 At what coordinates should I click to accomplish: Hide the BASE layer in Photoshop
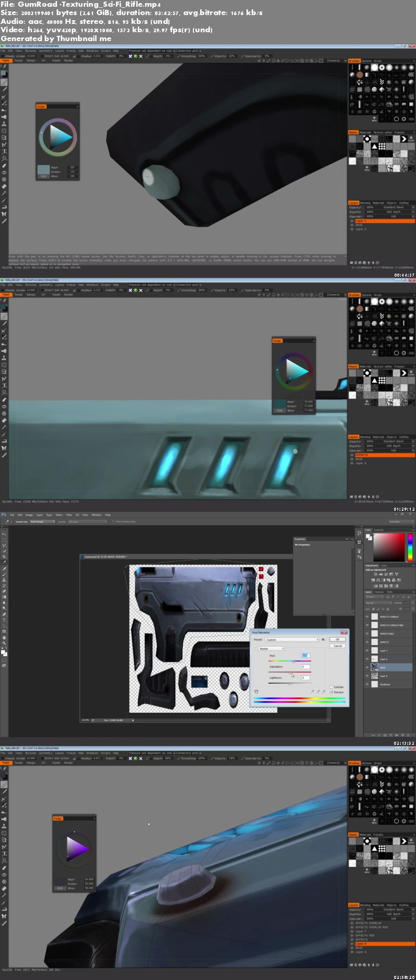point(367,667)
